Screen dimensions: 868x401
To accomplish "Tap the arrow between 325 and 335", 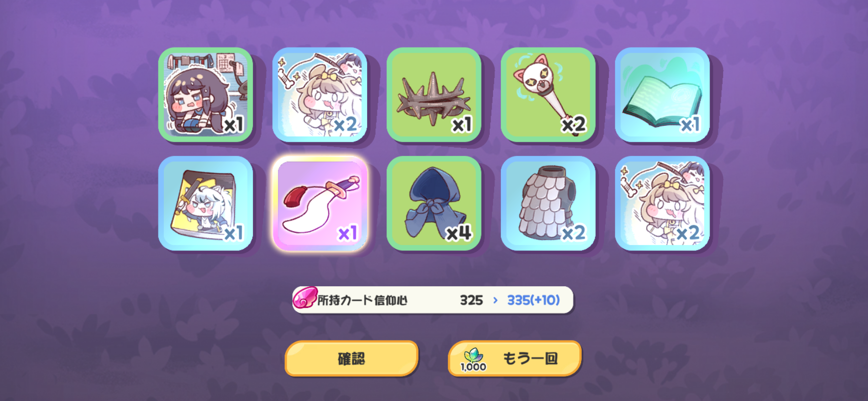I will pyautogui.click(x=495, y=300).
